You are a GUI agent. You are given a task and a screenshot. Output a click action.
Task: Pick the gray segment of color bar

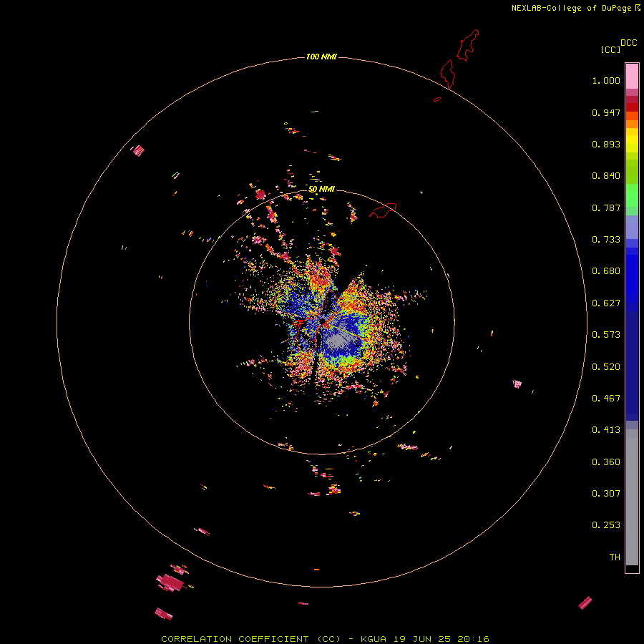click(x=632, y=497)
